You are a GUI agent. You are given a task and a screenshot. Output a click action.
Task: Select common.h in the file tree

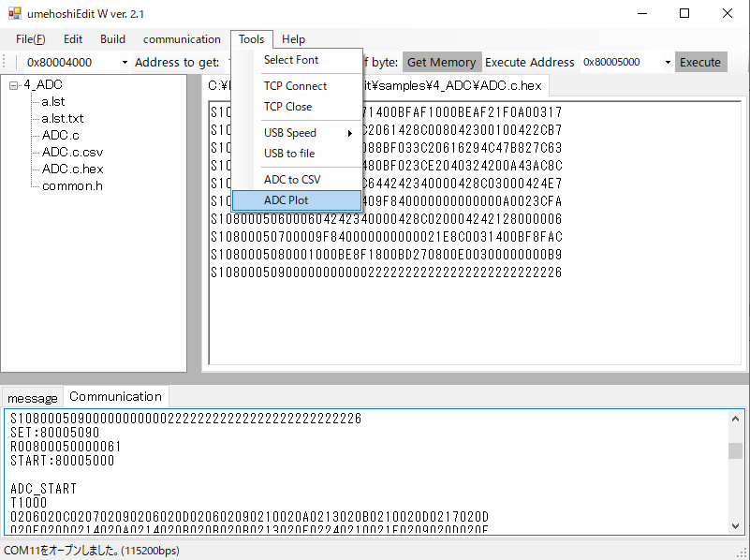pyautogui.click(x=72, y=185)
